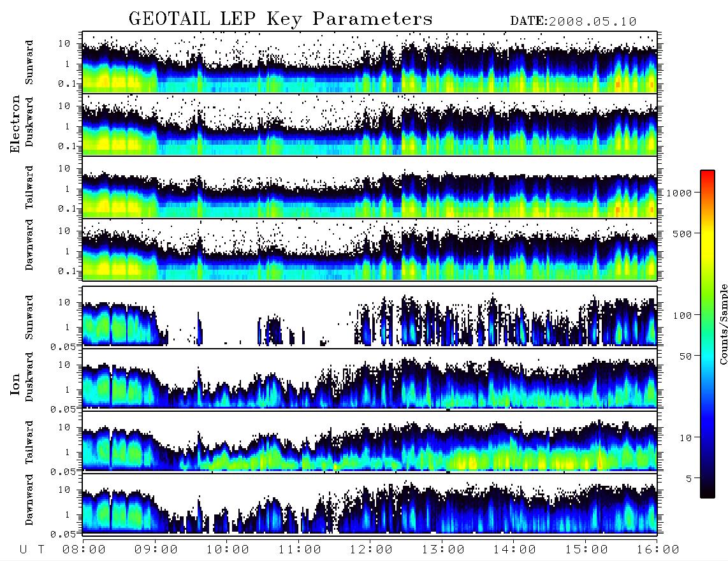Viewport: 728px width, 561px height.
Task: Click the 12:00 time axis label
Action: [x=371, y=550]
